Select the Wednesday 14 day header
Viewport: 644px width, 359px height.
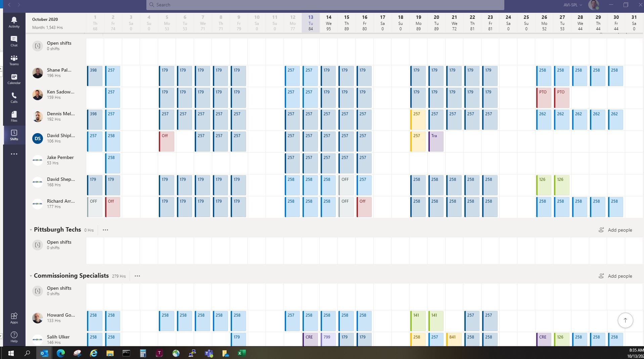(328, 23)
